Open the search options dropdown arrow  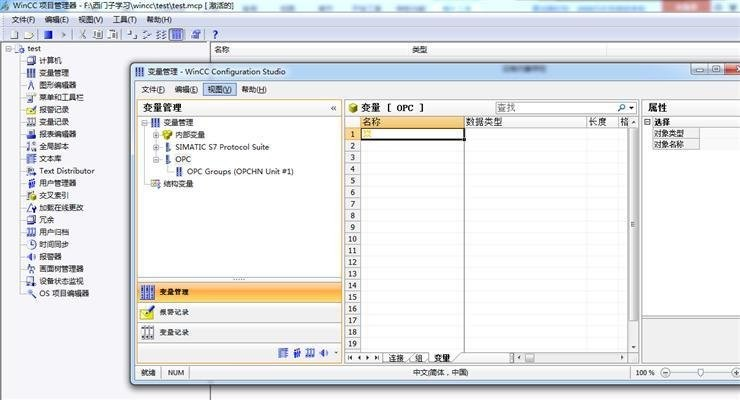pos(631,108)
